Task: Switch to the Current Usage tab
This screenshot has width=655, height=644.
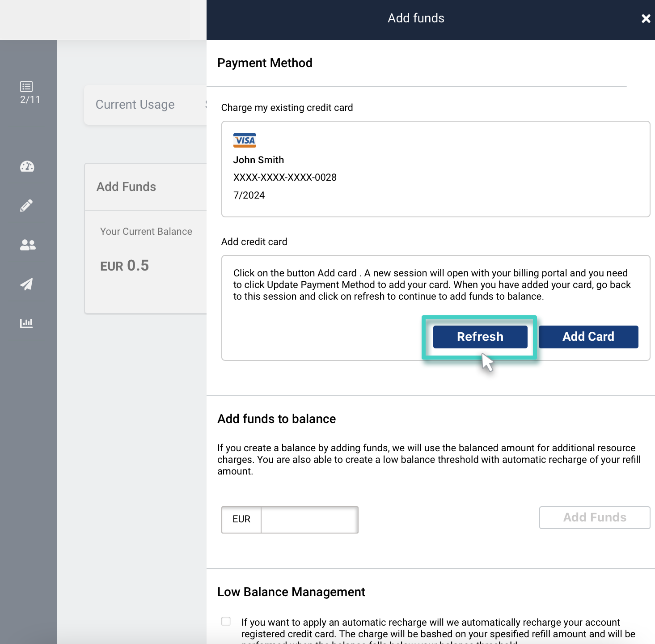Action: coord(135,105)
